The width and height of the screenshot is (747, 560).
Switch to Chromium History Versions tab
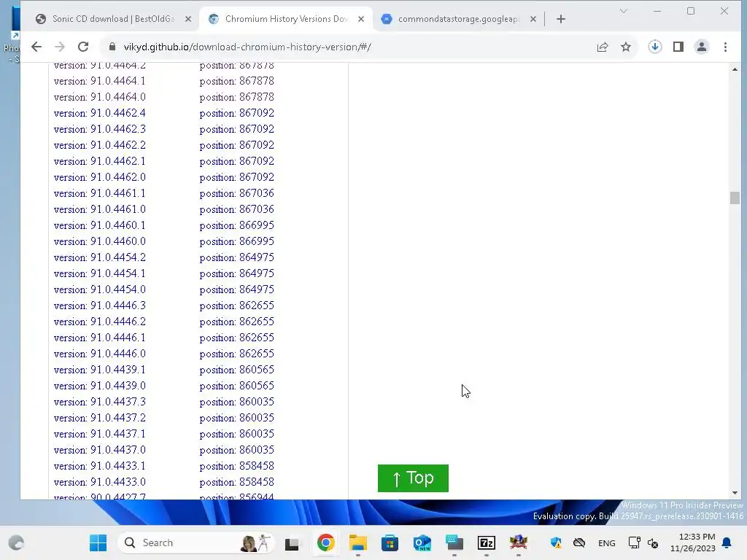click(286, 19)
